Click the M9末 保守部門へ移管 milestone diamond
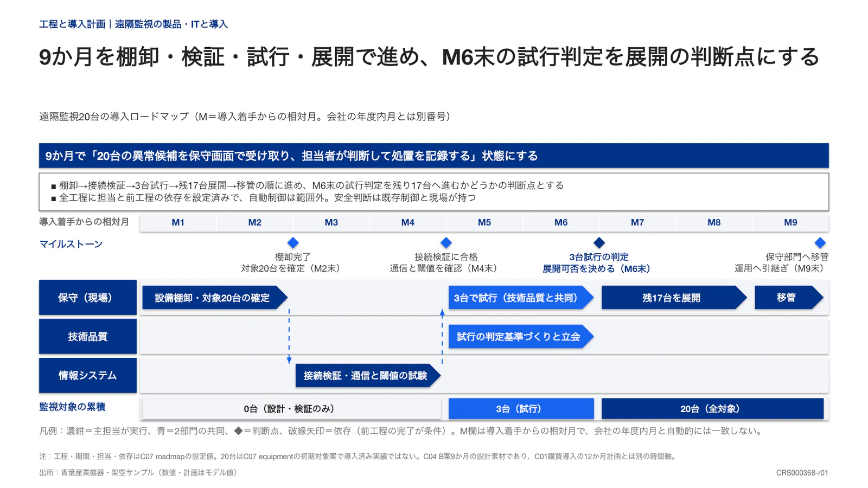Viewport: 868px width, 488px height. pyautogui.click(x=820, y=242)
